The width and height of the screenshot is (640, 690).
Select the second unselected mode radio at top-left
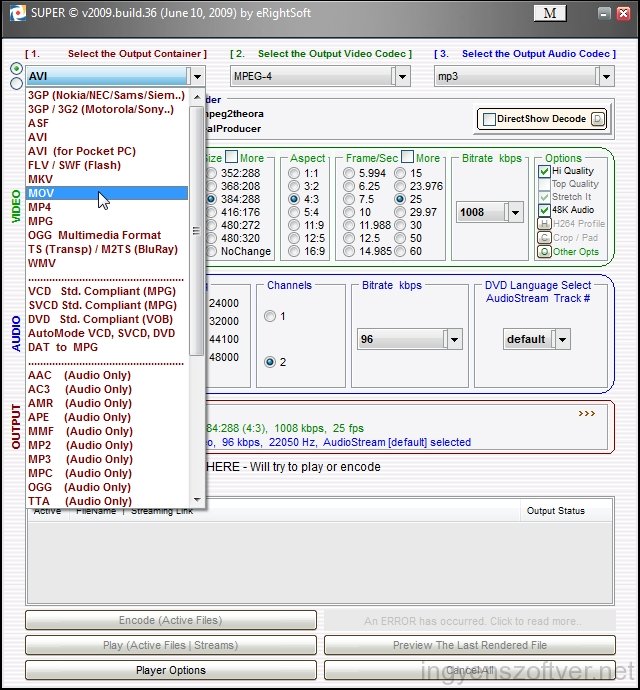coord(16,83)
